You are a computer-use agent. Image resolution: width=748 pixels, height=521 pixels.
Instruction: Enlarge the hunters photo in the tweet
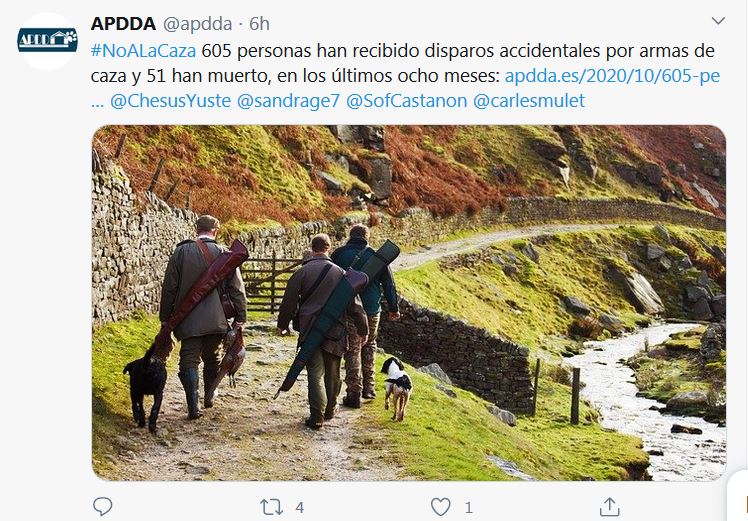click(409, 302)
